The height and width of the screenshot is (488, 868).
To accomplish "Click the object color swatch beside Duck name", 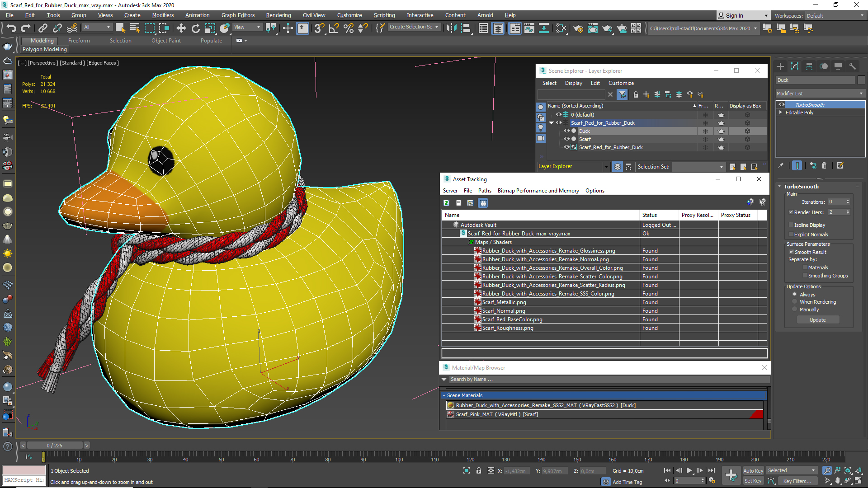I will pyautogui.click(x=861, y=80).
